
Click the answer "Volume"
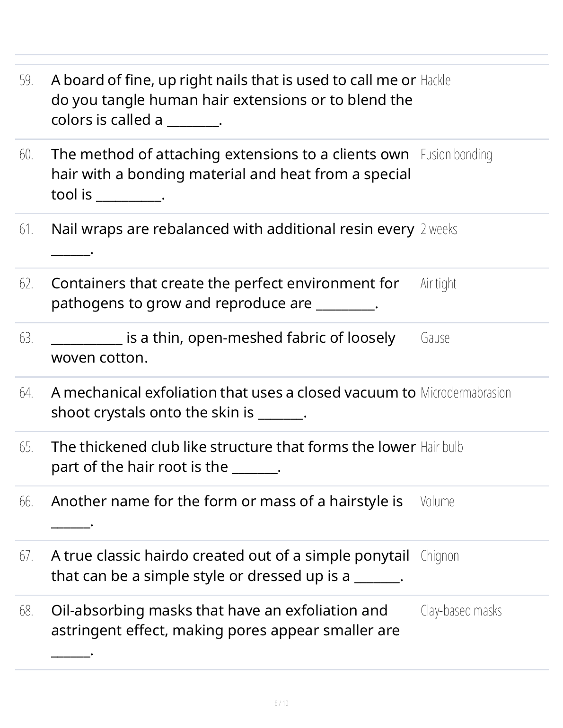[437, 502]
